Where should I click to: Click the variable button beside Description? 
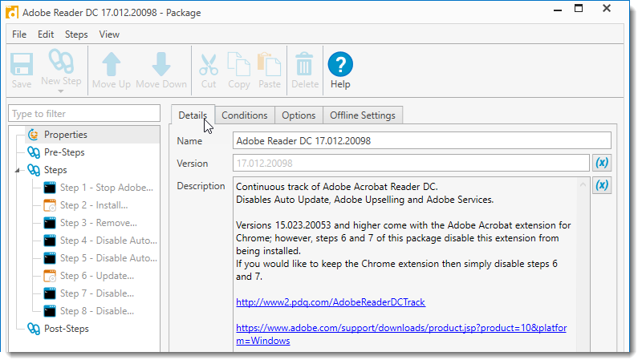602,186
